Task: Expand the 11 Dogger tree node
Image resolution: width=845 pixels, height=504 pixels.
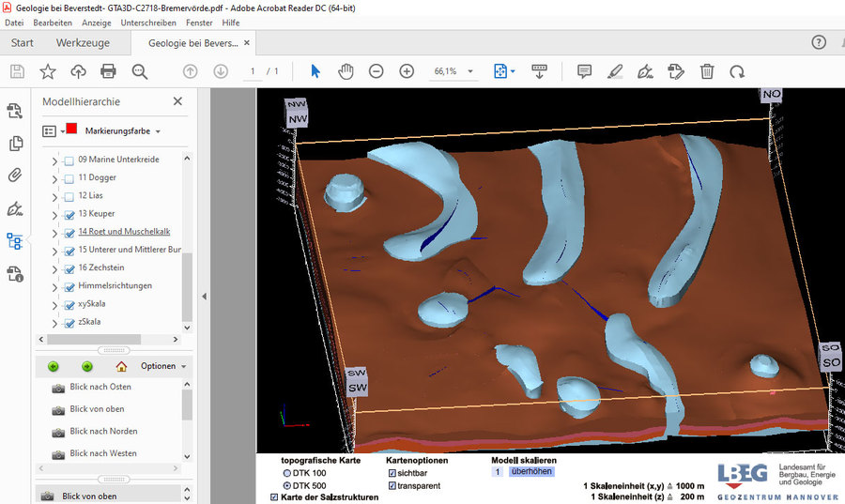Action: click(54, 178)
